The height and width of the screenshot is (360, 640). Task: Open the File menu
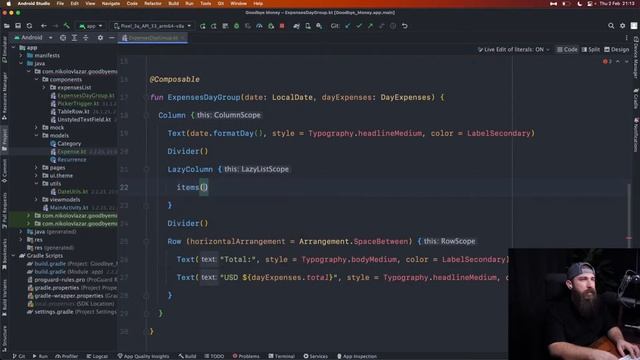tap(60, 3)
